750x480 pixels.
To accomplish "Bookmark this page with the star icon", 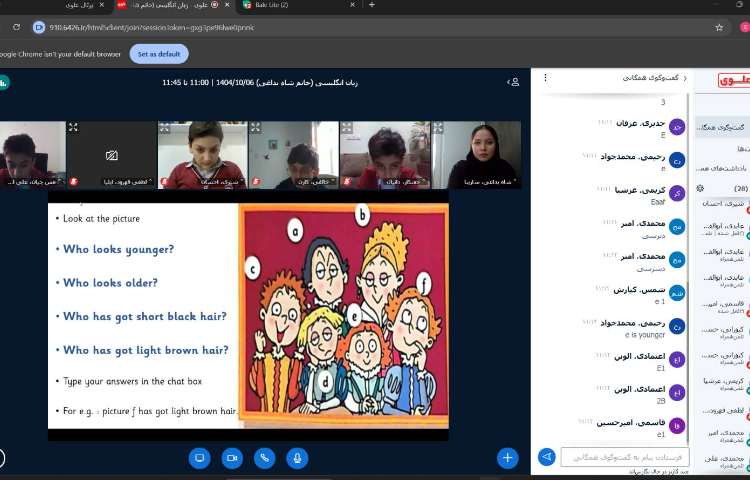I will tap(718, 27).
